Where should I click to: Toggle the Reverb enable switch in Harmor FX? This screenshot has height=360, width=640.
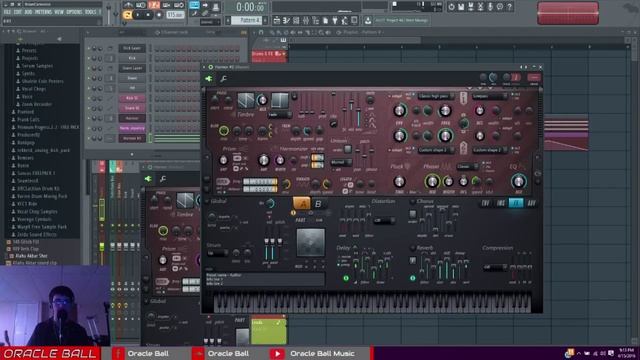coord(413,248)
